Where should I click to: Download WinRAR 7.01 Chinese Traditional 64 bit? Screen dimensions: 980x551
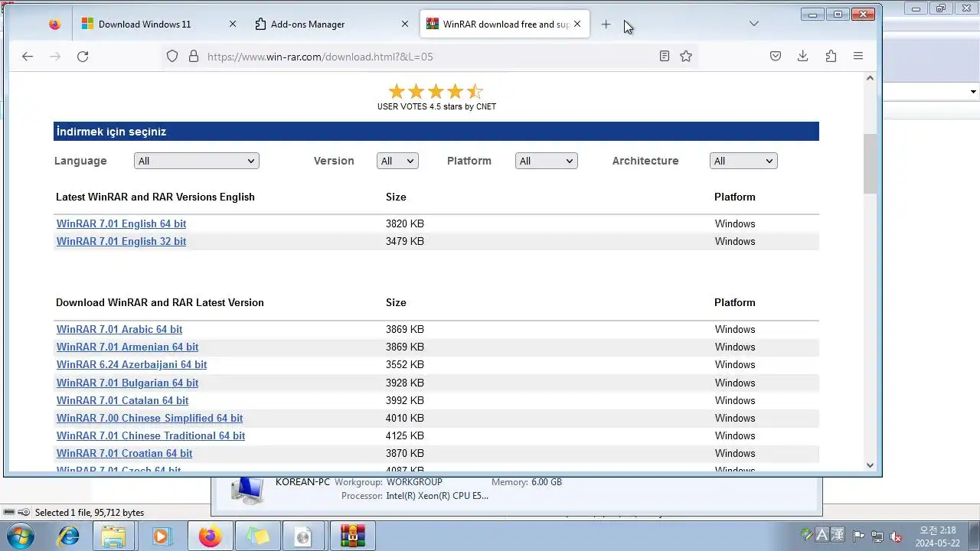click(151, 435)
